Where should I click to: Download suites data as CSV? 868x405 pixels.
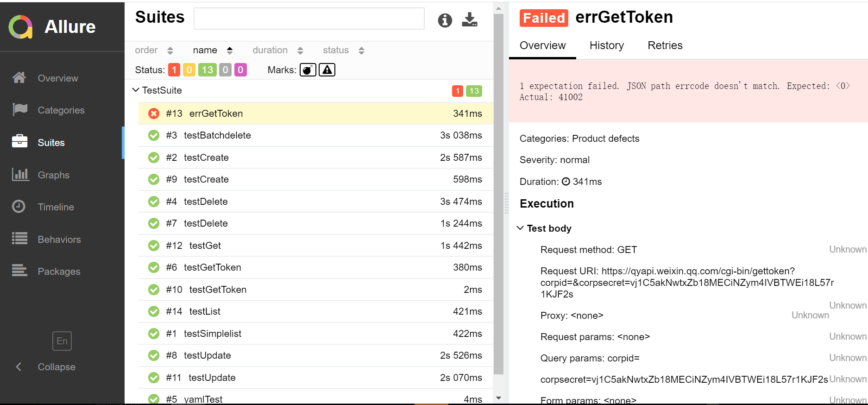470,20
